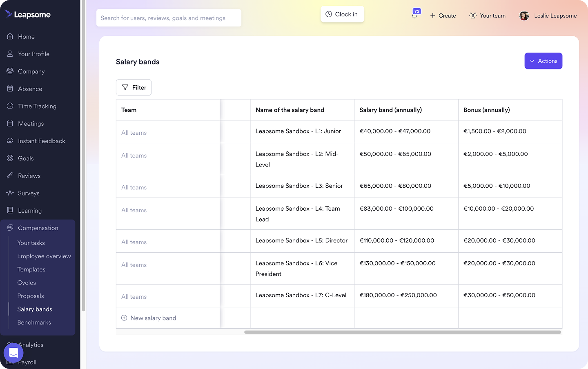This screenshot has width=588, height=369.
Task: Click the Reviews sidebar icon
Action: click(10, 176)
